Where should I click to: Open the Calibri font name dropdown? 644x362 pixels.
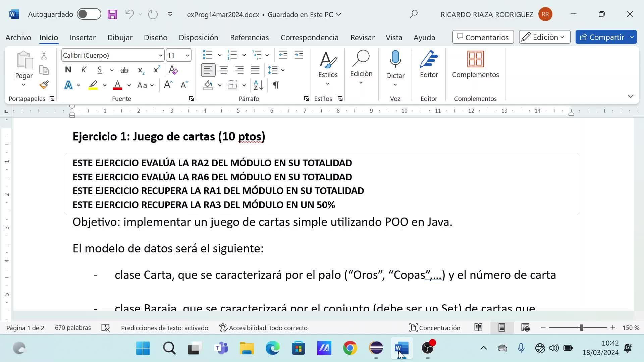[x=160, y=55]
